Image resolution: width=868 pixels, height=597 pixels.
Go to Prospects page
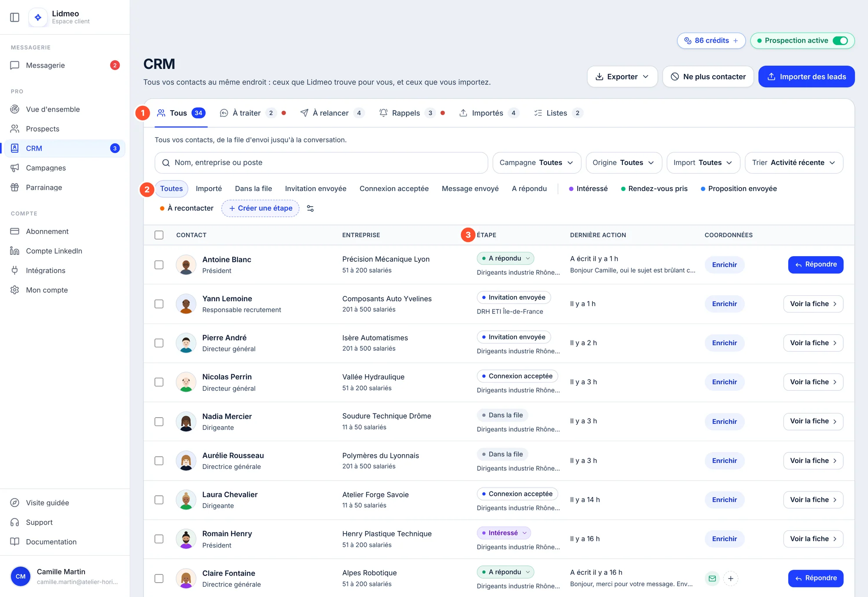(65, 129)
